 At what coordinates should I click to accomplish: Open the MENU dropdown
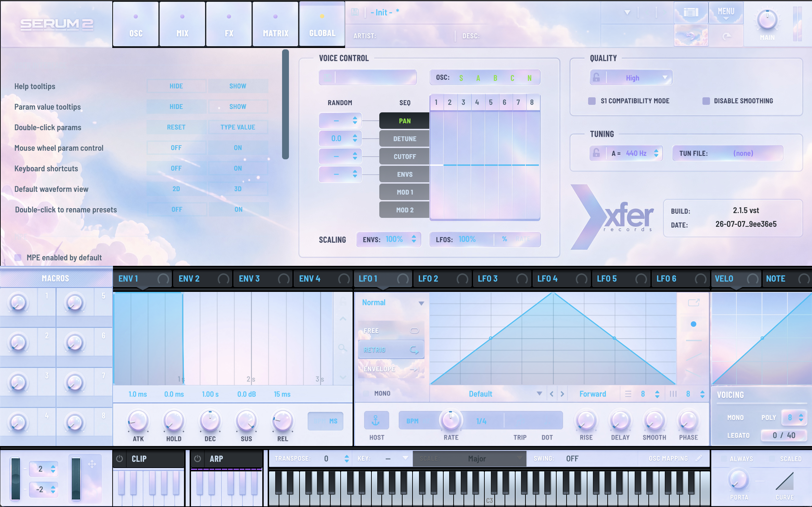tap(726, 13)
